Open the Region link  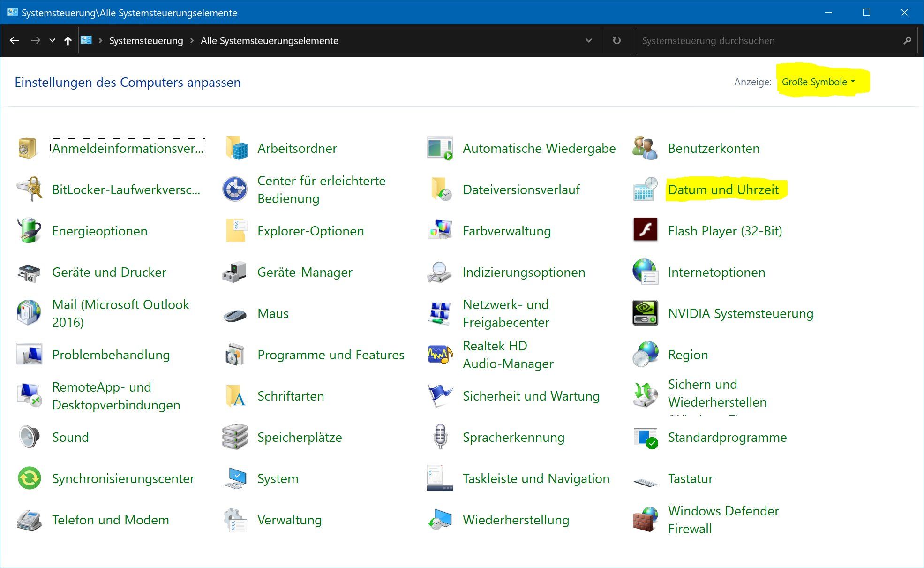[x=688, y=355]
